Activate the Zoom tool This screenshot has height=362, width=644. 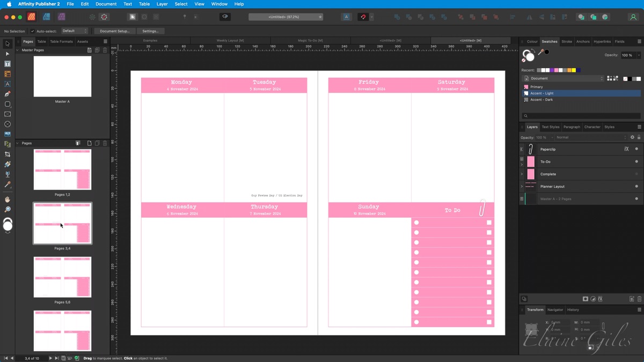click(x=8, y=210)
